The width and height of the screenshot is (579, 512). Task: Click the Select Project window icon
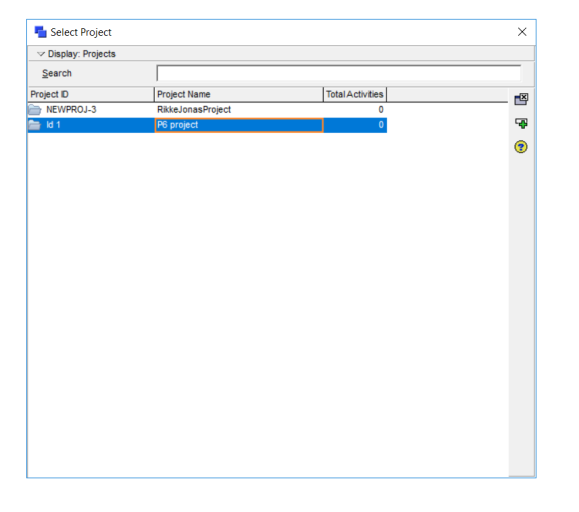pyautogui.click(x=40, y=32)
